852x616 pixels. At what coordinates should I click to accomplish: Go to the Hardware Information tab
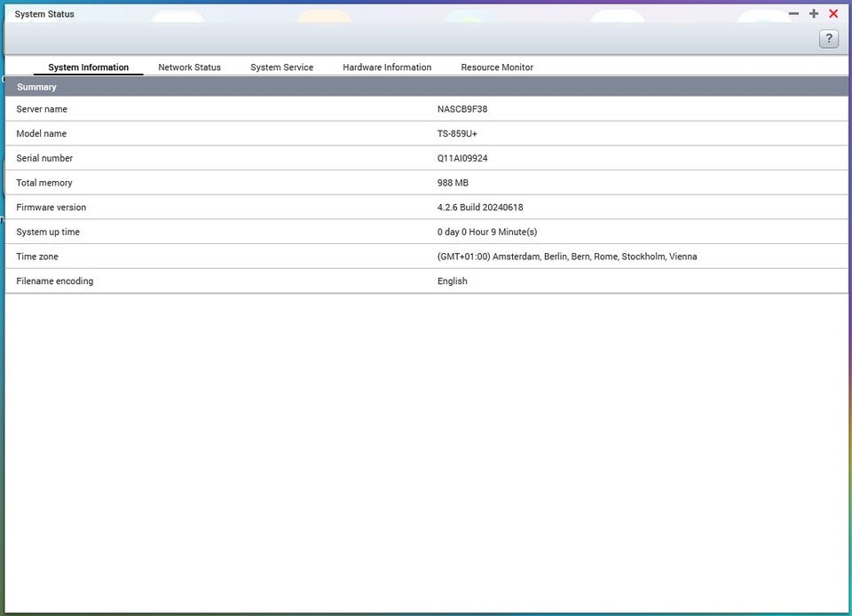pyautogui.click(x=387, y=67)
